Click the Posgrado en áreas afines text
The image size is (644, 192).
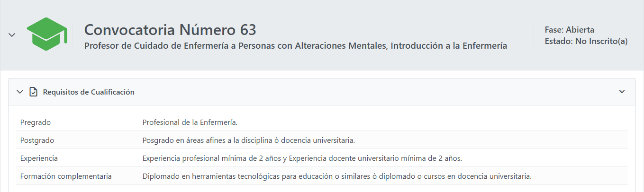click(x=248, y=140)
